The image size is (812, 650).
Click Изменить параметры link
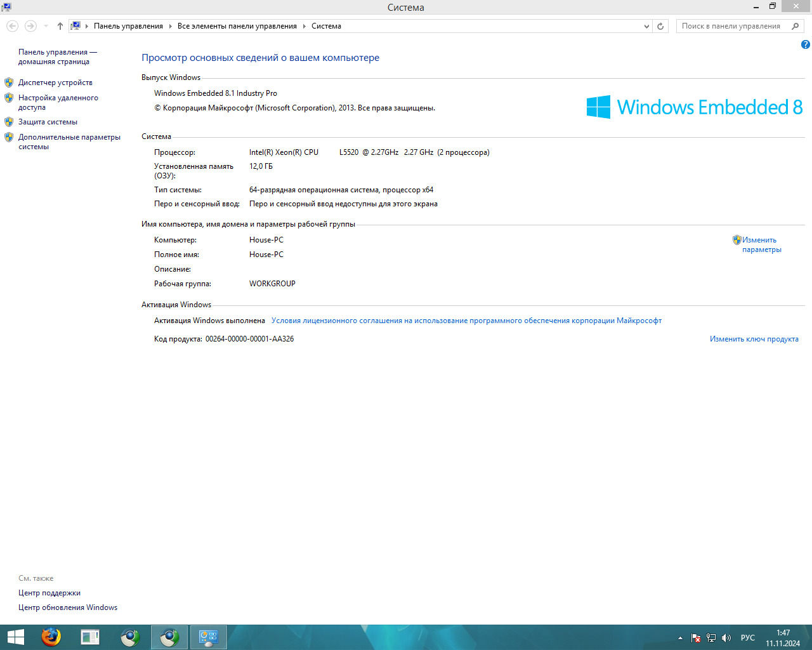[761, 244]
